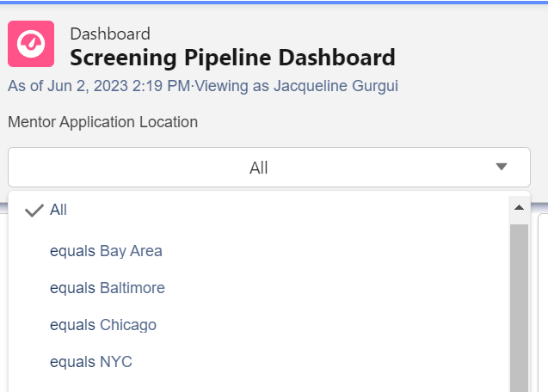Select equals Chicago location filter
The image size is (548, 392).
click(x=103, y=325)
